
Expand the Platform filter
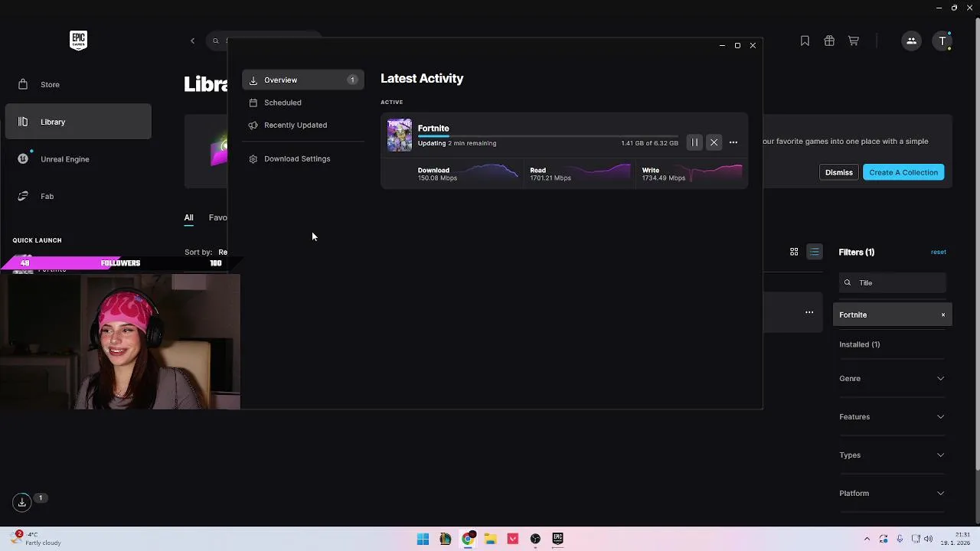[x=892, y=493]
